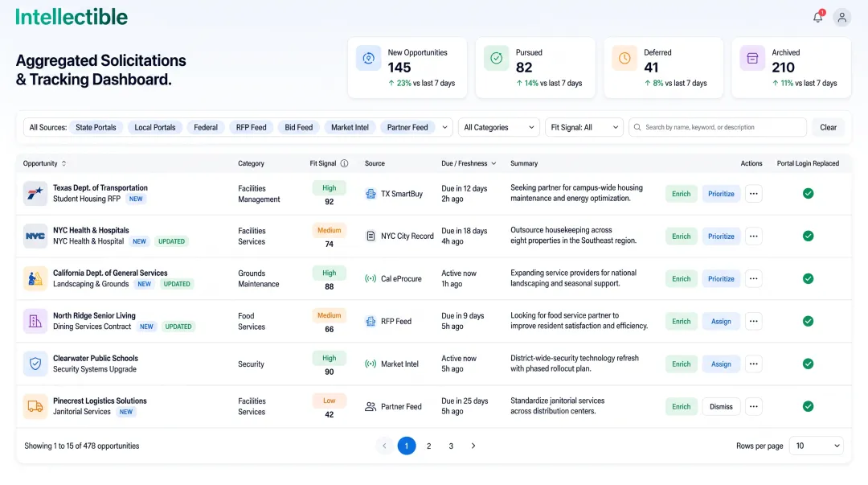
Task: Select page 1 in pagination
Action: coord(407,446)
